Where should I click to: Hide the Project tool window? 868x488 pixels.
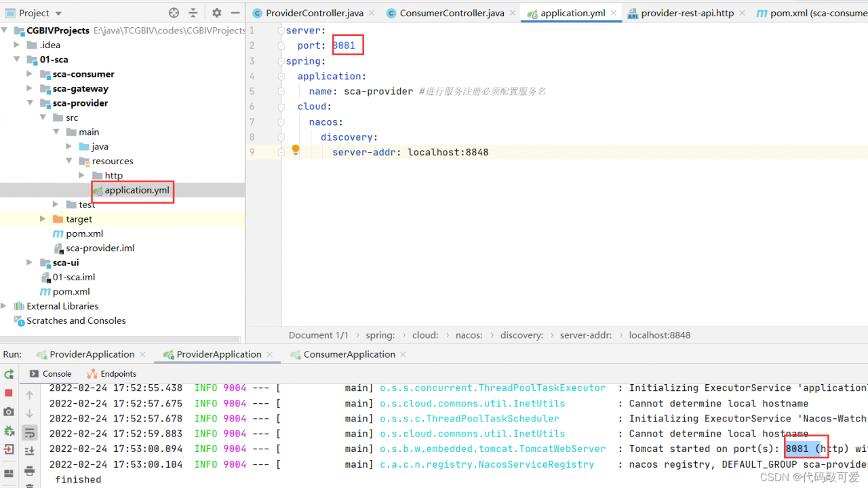[x=235, y=13]
